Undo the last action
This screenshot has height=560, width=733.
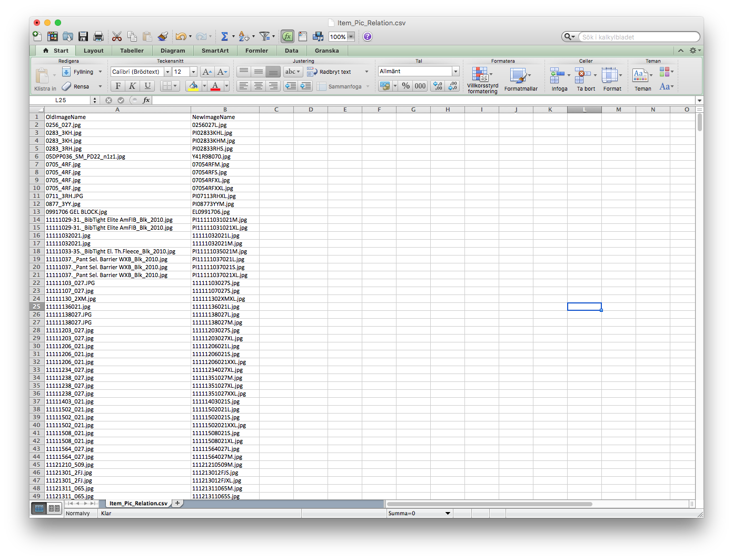coord(181,36)
